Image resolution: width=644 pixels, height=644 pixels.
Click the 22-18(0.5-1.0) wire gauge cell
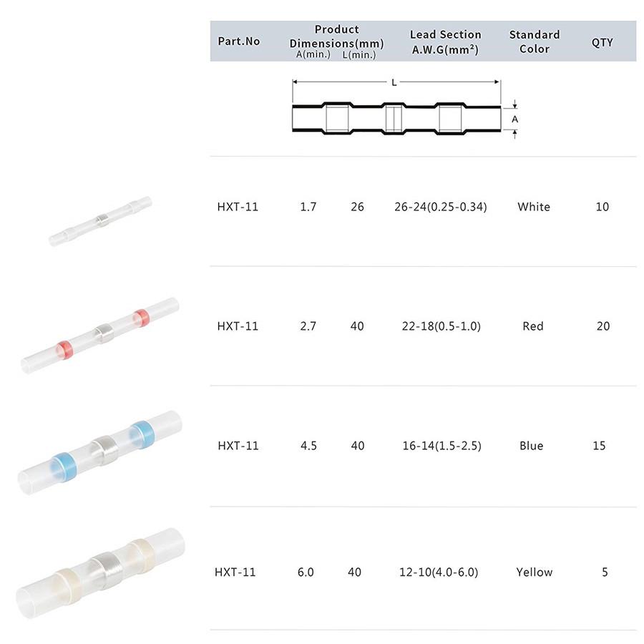441,326
